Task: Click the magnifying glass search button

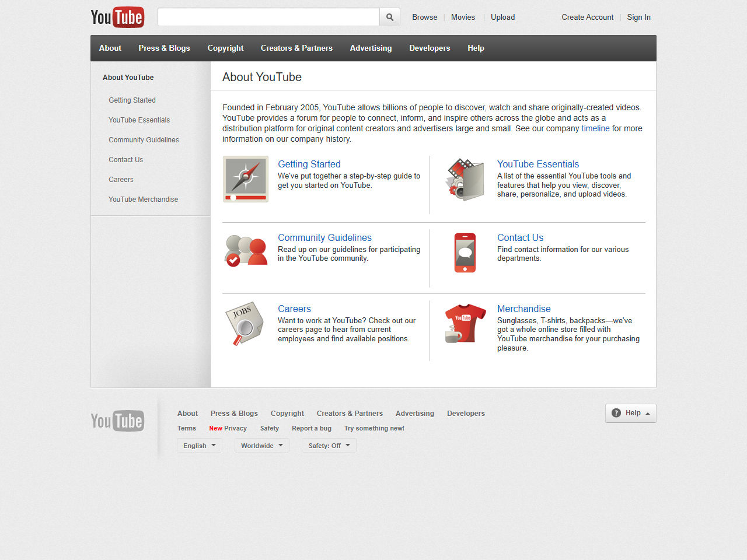Action: coord(390,17)
